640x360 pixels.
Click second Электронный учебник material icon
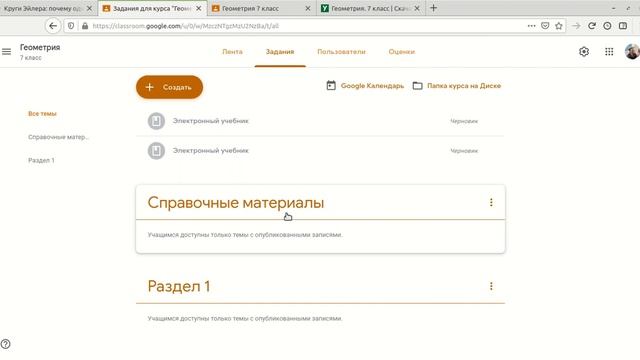156,151
